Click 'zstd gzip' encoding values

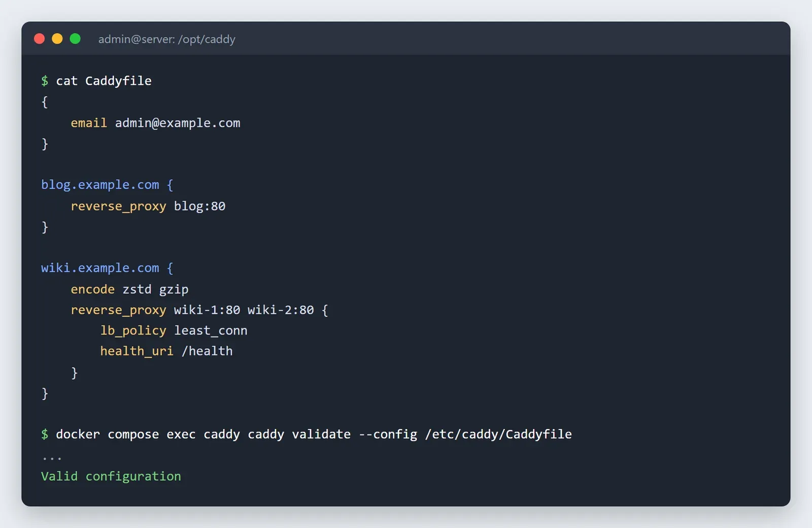pyautogui.click(x=155, y=289)
